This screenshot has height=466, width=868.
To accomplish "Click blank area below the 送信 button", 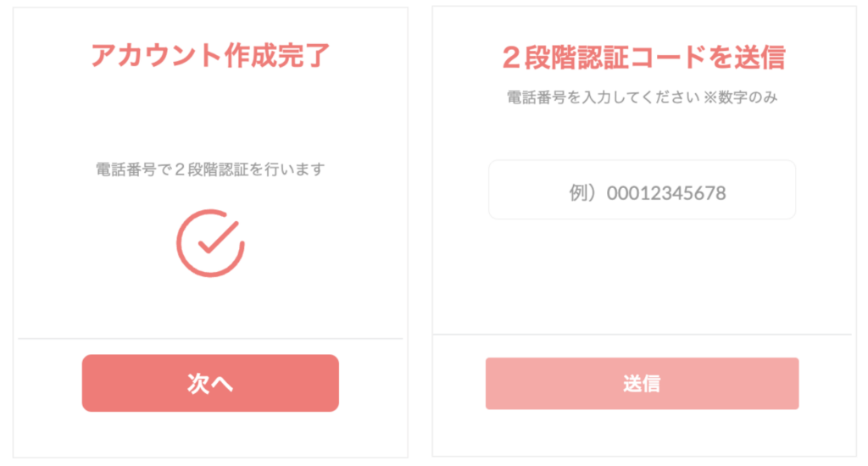I will click(x=643, y=433).
